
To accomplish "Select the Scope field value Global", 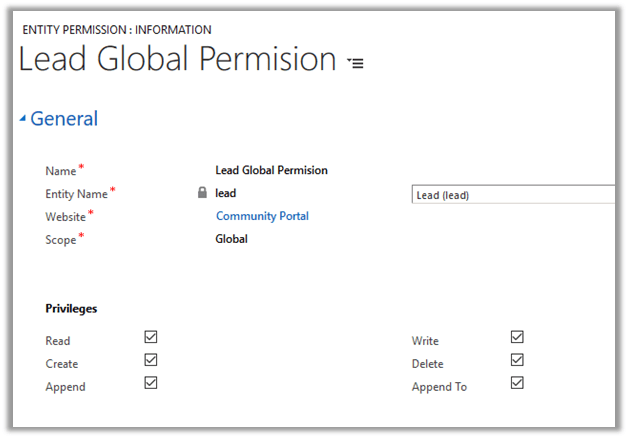I will pyautogui.click(x=231, y=239).
